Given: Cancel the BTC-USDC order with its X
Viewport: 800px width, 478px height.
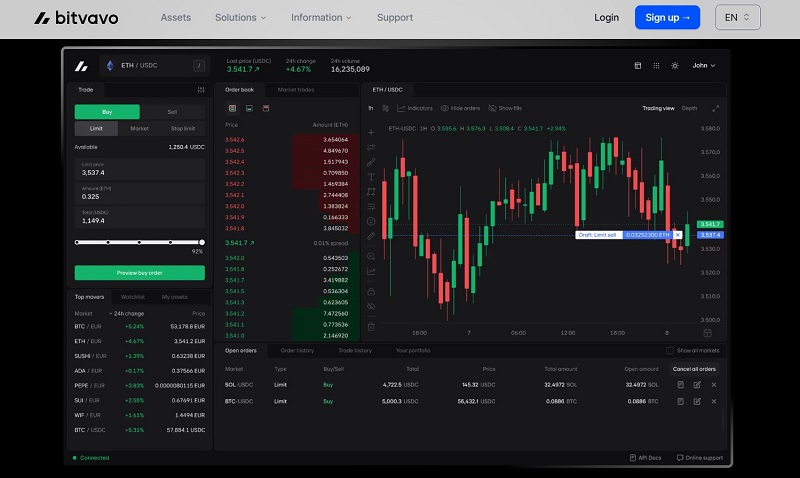Looking at the screenshot, I should coord(714,401).
